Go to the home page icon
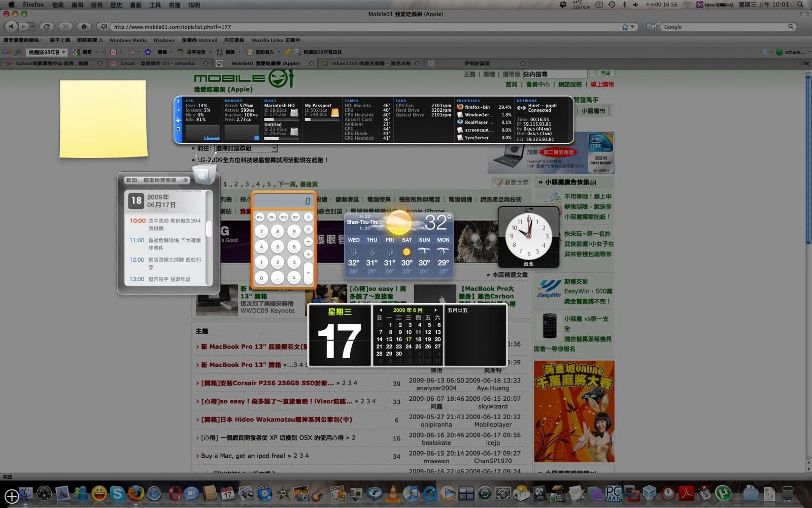The image size is (812, 508). tap(84, 26)
